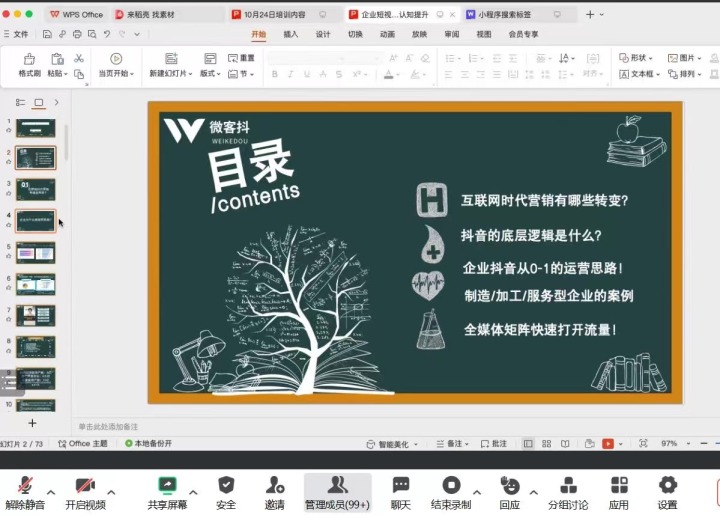Open the Start (开始) ribbon tab

pos(259,34)
